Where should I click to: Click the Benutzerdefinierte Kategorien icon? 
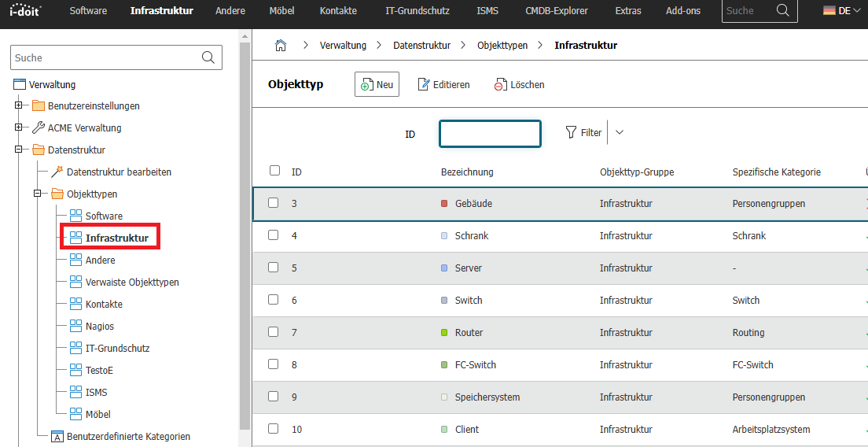coord(57,437)
